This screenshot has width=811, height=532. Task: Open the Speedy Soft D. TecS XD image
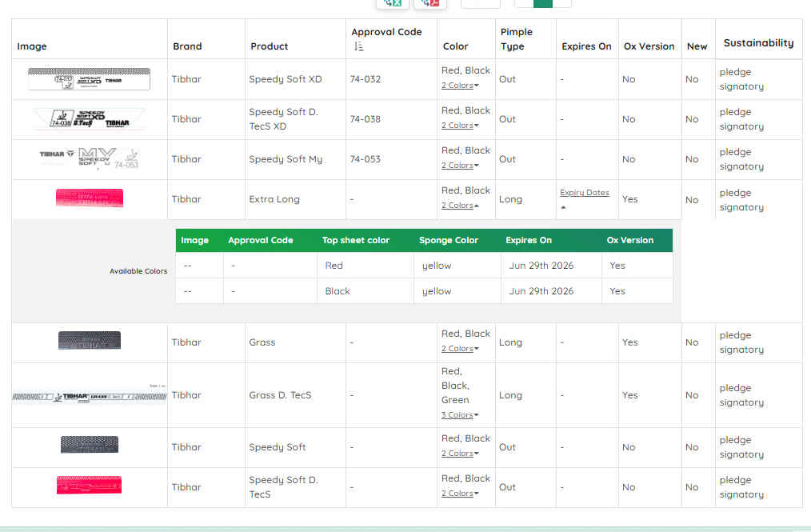(x=90, y=119)
